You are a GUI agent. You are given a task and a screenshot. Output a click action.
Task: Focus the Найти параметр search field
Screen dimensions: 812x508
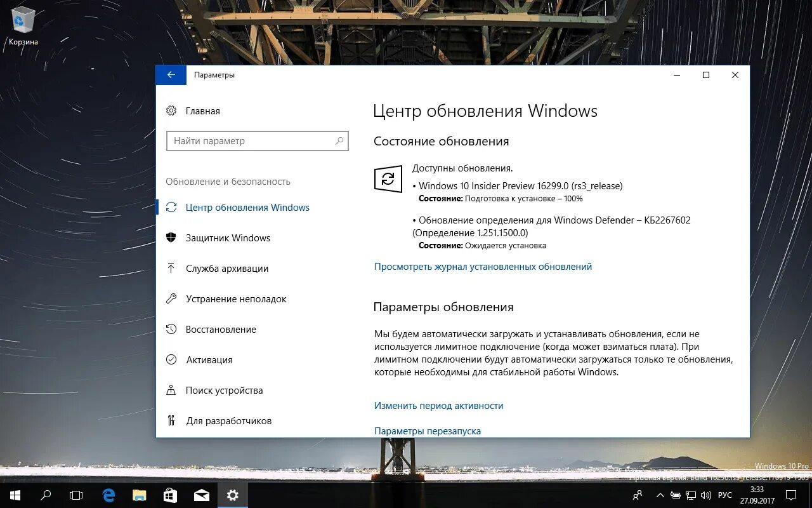click(258, 141)
